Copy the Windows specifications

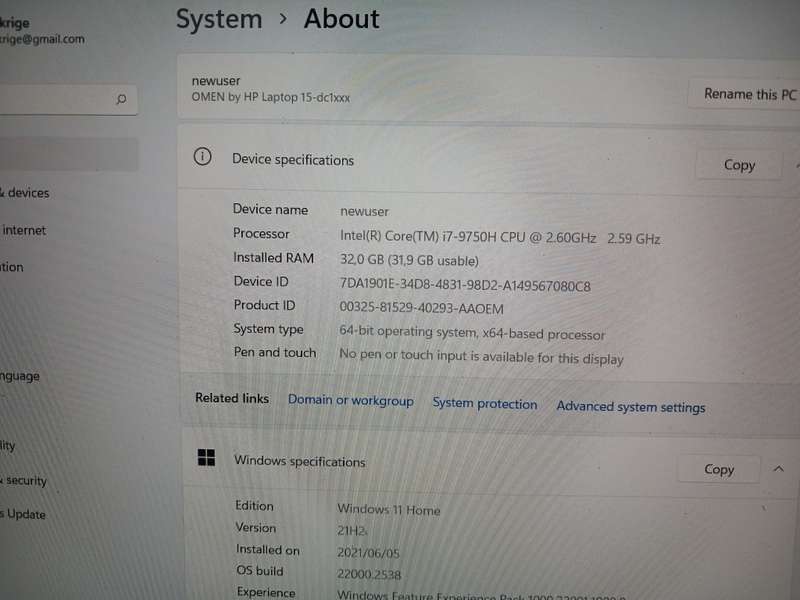pyautogui.click(x=718, y=469)
